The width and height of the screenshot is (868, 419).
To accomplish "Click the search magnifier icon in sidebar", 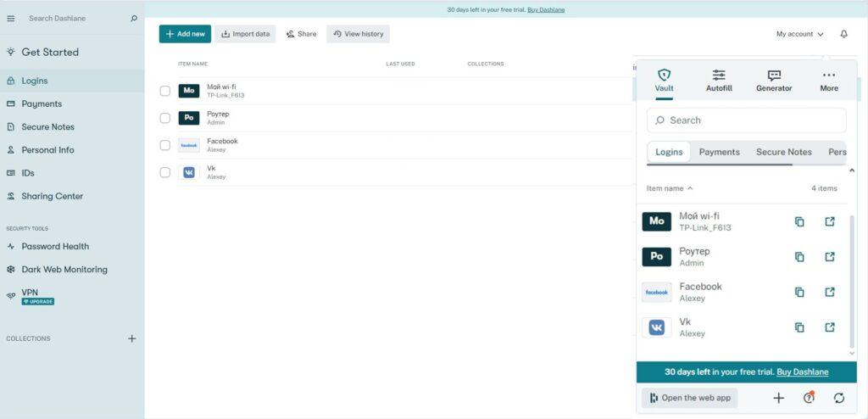I will [x=133, y=19].
